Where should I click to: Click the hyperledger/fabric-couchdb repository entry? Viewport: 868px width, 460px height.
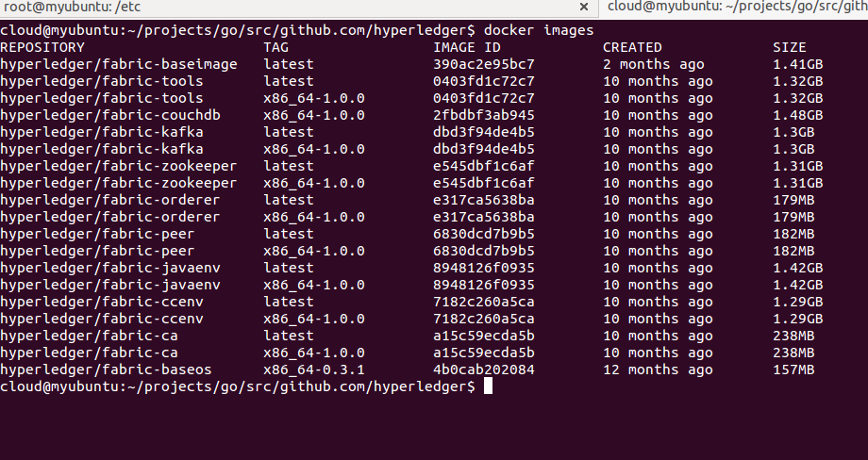(x=110, y=115)
